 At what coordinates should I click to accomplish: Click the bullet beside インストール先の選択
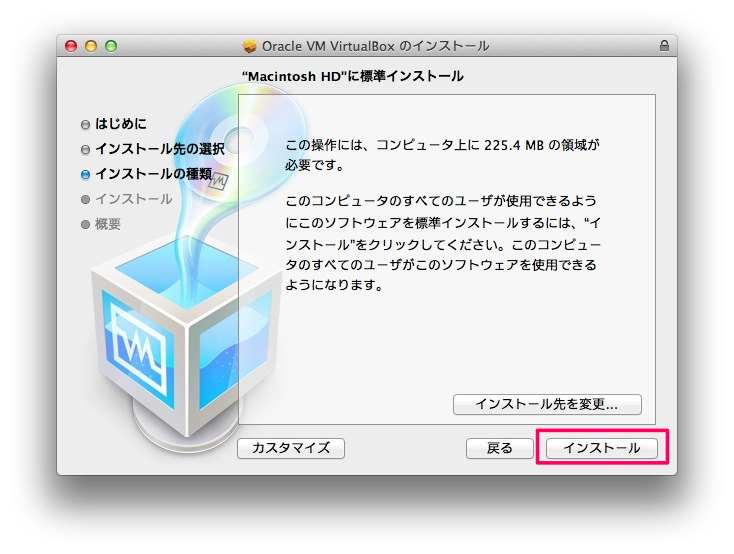coord(85,149)
